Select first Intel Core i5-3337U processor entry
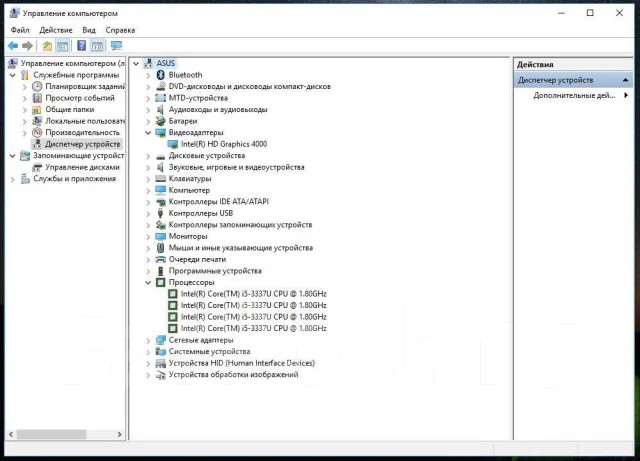This screenshot has height=461, width=640. click(x=253, y=294)
